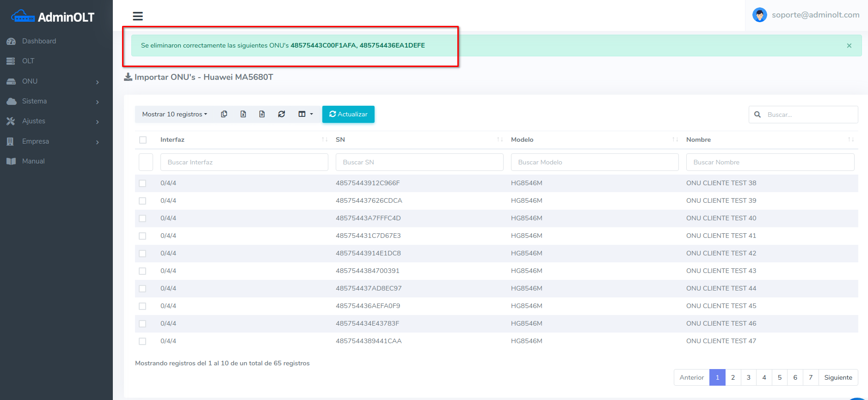Open Dashboard from the sidebar
Viewport: 868px width, 400px height.
[39, 41]
